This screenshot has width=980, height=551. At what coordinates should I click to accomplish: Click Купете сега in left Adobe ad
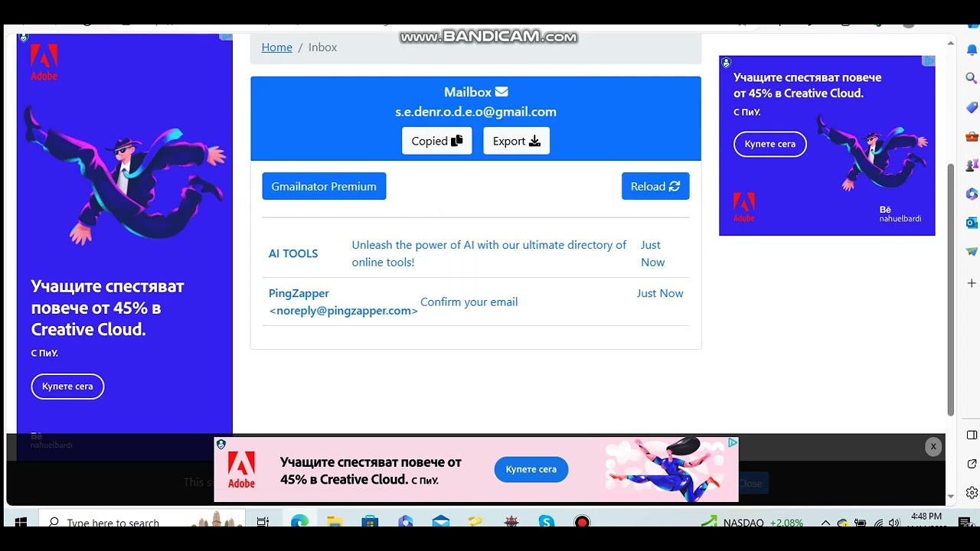67,386
